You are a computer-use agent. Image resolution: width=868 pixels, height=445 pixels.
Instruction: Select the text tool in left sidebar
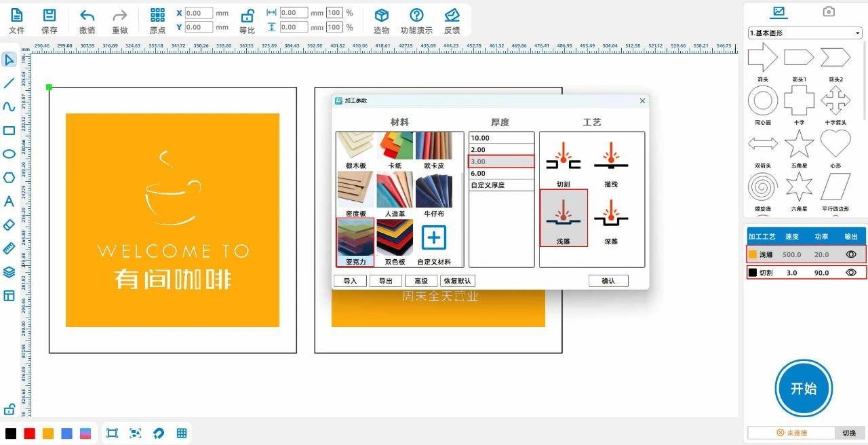pos(9,201)
